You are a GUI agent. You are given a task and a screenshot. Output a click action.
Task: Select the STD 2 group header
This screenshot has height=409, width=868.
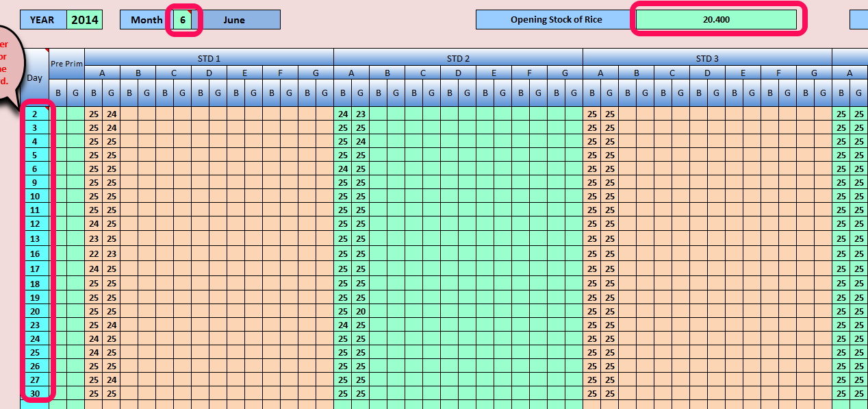click(x=458, y=58)
